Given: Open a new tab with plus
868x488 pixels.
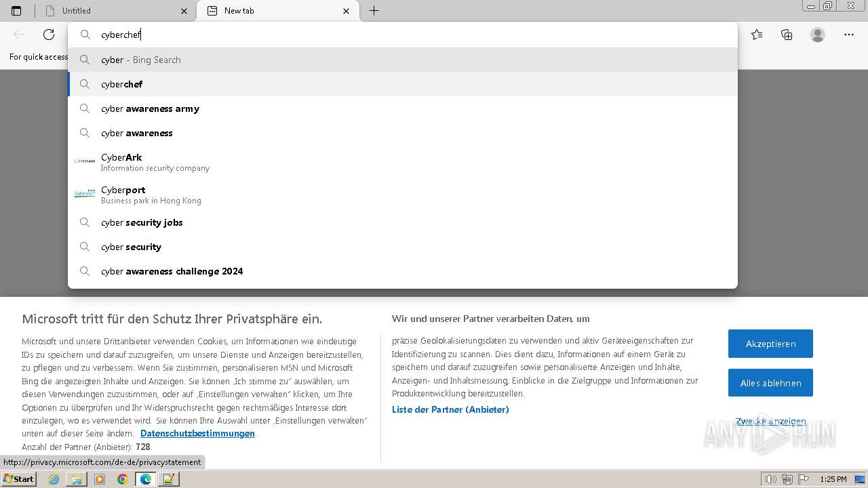Looking at the screenshot, I should click(x=374, y=11).
